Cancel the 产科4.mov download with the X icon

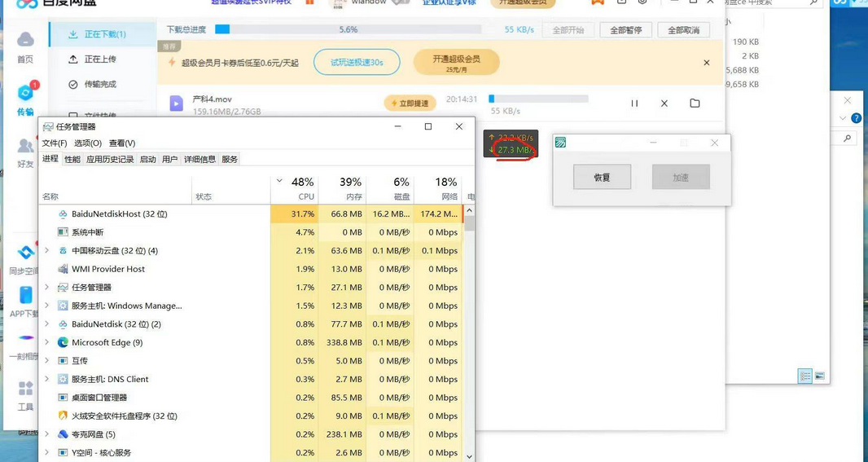tap(664, 103)
